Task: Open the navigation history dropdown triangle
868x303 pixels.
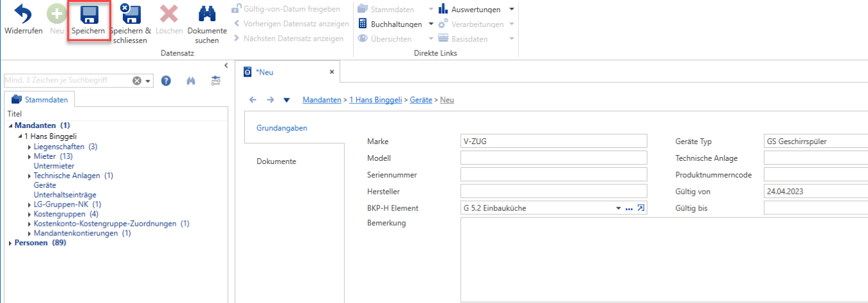Action: [287, 100]
